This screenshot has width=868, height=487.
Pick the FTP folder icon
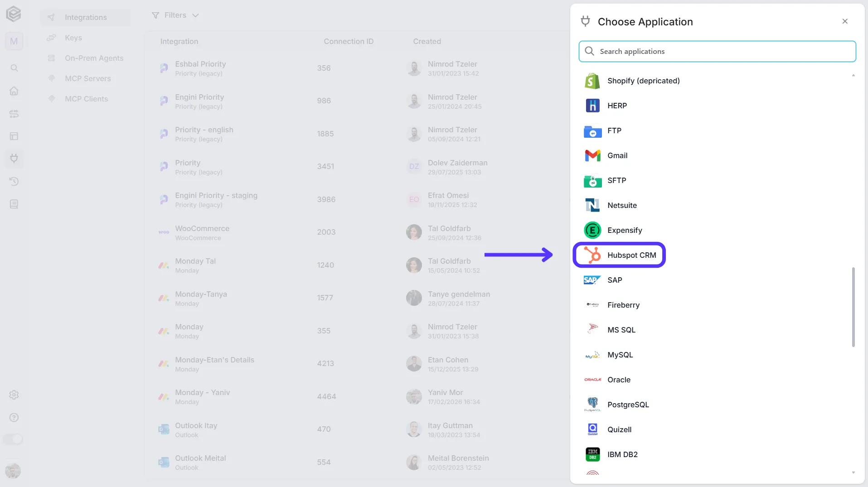coord(592,131)
